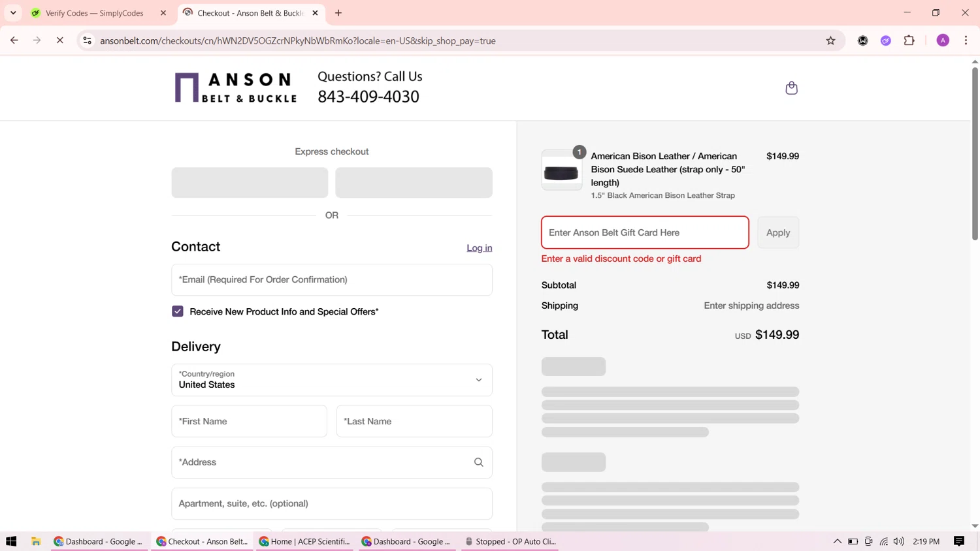Open a new tab with plus button
The height and width of the screenshot is (551, 980).
coord(338,13)
